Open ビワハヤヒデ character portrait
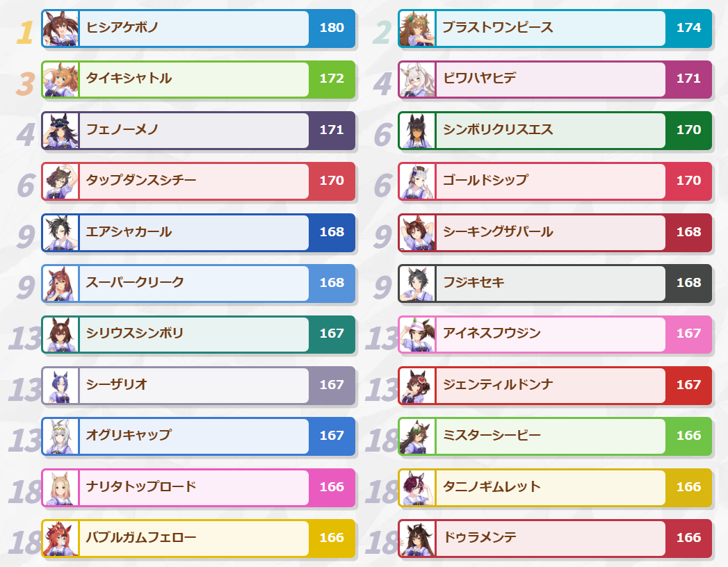728x567 pixels. tap(417, 79)
